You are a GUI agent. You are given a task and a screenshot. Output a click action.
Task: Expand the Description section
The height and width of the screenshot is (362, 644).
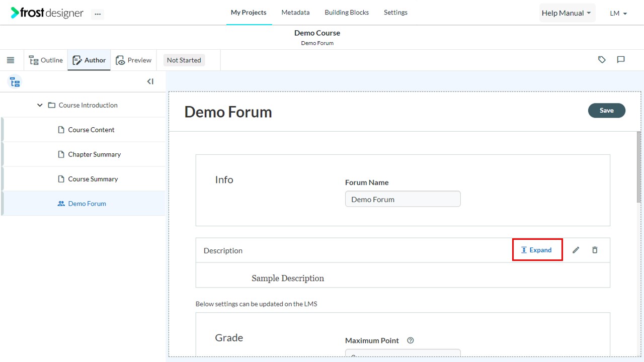point(537,250)
